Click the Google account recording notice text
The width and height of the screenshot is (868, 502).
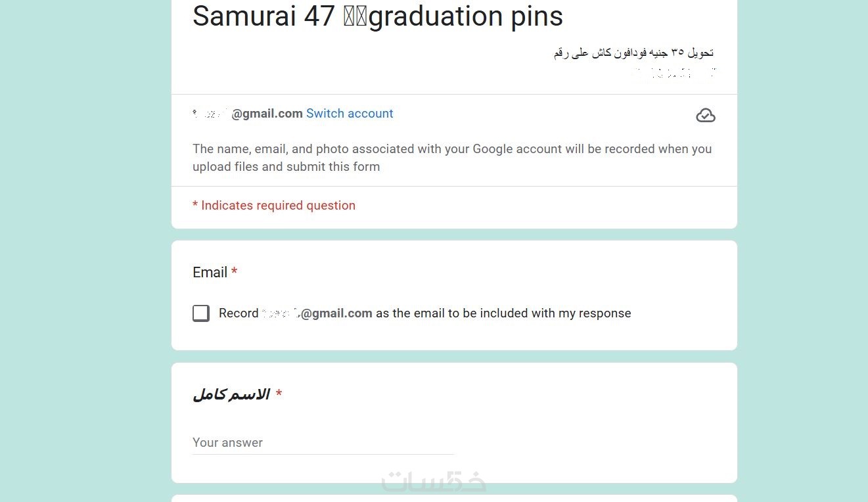pos(451,149)
